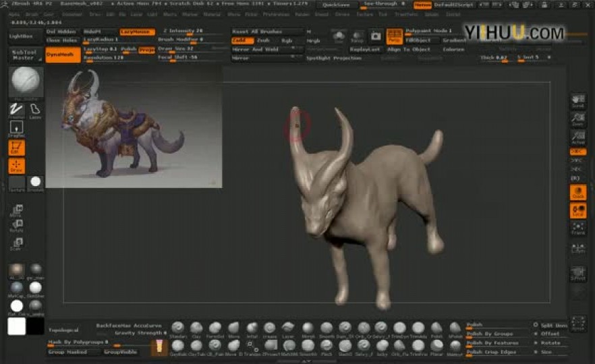
Task: Enable the Rgb paint mode
Action: 287,40
